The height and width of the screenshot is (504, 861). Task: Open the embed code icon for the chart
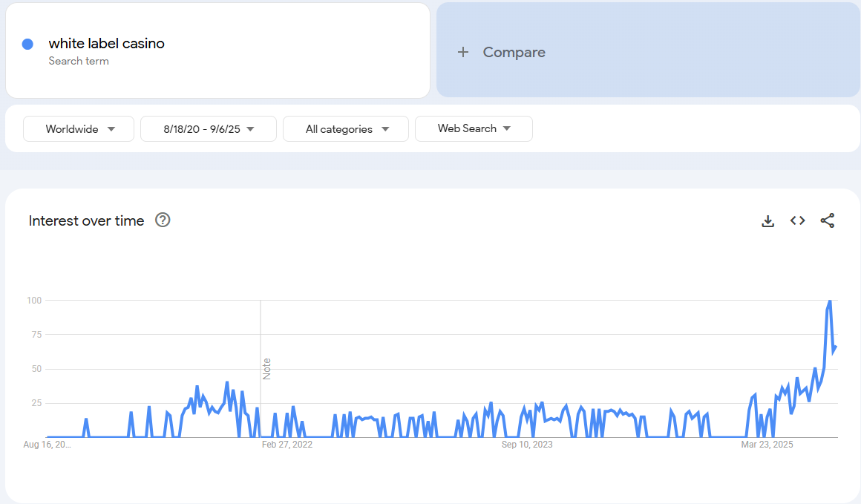point(798,220)
